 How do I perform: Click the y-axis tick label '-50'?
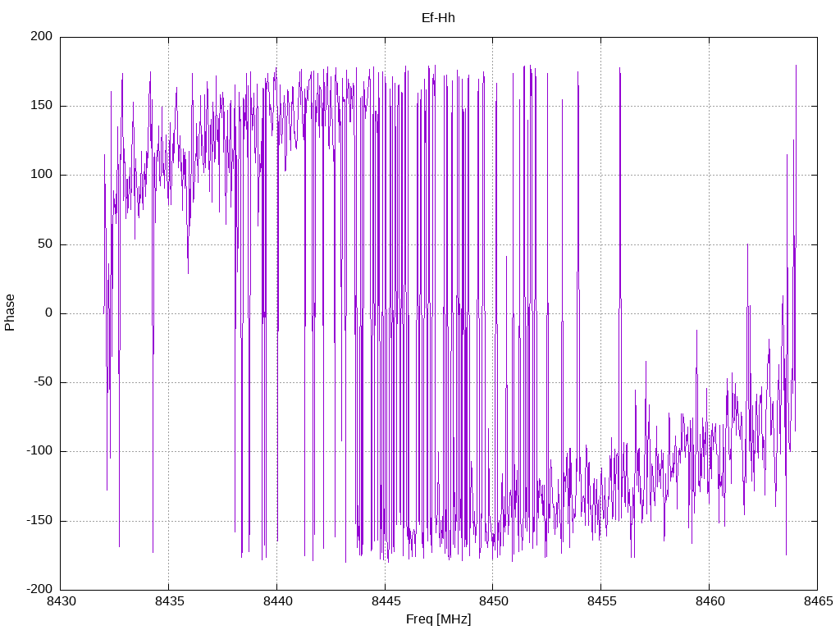(x=43, y=382)
